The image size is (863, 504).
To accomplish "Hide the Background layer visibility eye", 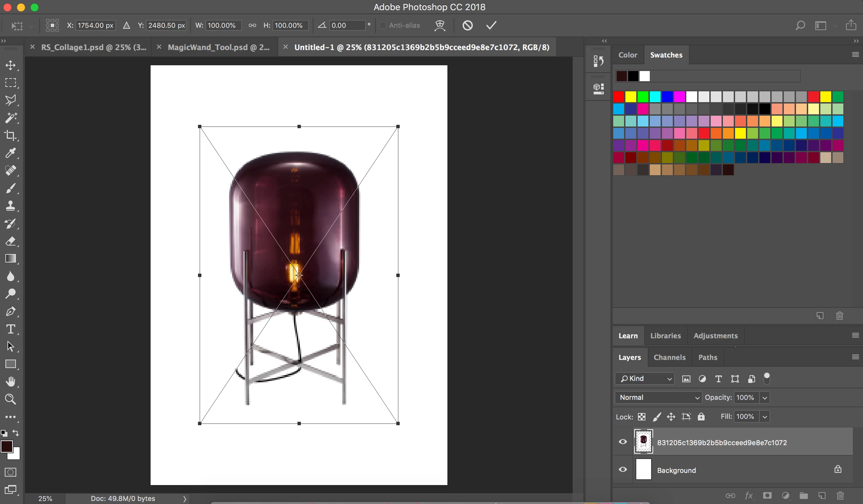I will 623,469.
